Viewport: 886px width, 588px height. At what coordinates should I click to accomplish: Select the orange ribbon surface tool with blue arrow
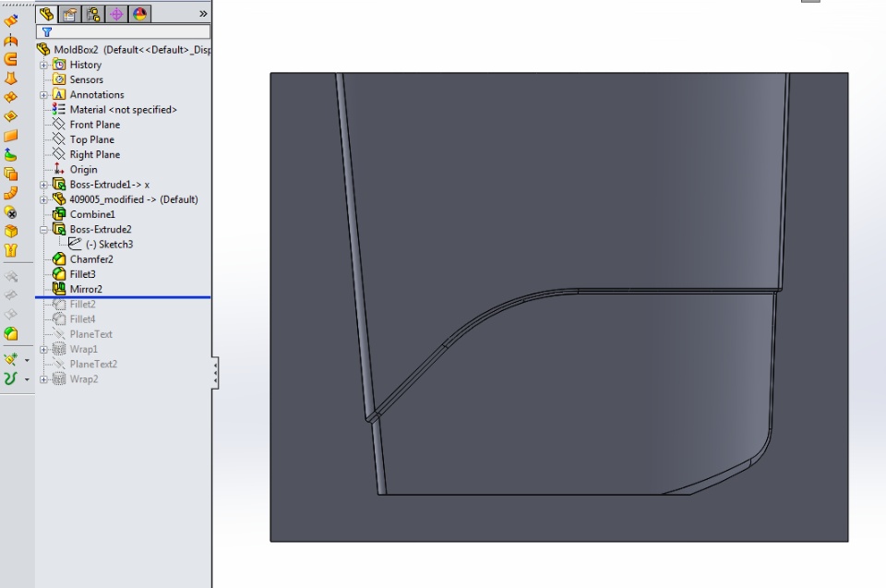click(11, 21)
